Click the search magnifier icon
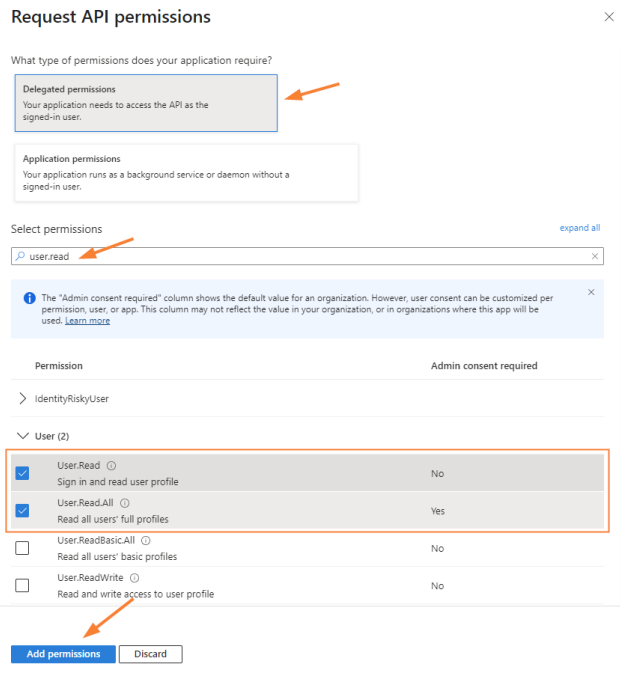 click(20, 257)
